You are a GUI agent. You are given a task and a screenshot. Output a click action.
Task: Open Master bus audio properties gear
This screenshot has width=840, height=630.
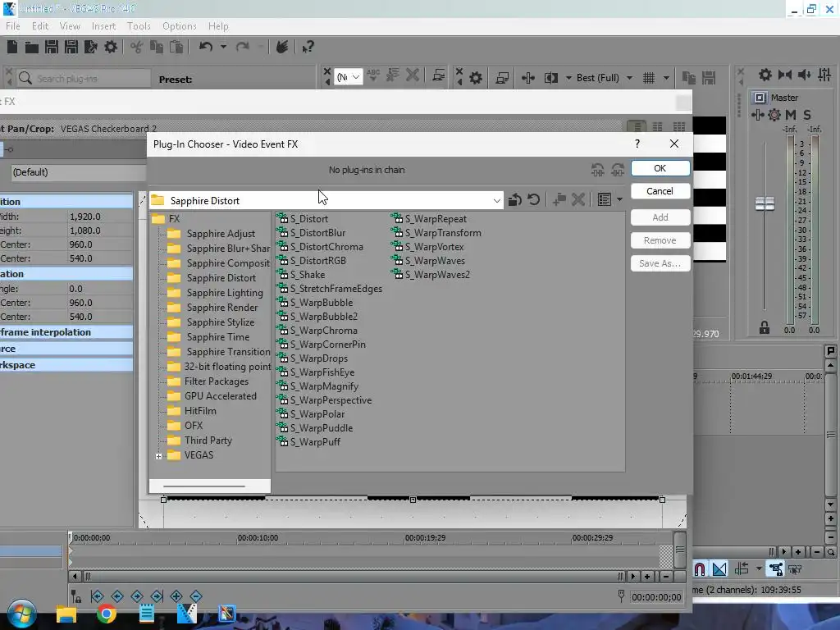(765, 75)
